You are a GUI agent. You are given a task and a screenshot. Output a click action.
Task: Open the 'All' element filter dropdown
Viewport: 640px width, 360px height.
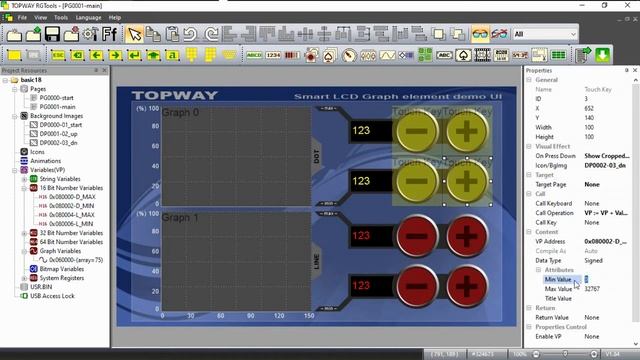[x=545, y=34]
